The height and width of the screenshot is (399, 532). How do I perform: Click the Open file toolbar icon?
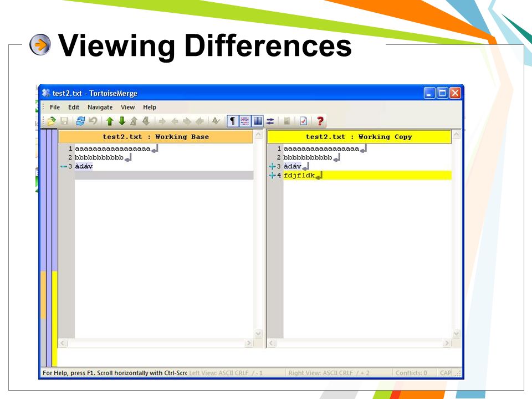(x=52, y=121)
